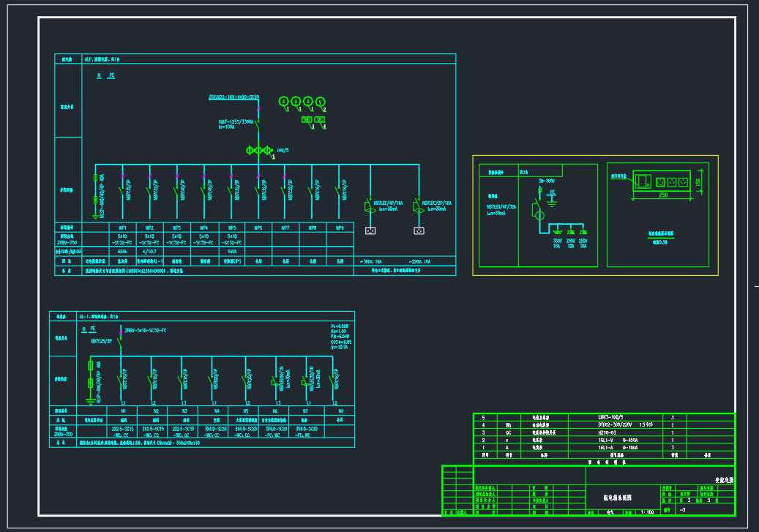Select the voltmeter symbol marked V

(321, 101)
